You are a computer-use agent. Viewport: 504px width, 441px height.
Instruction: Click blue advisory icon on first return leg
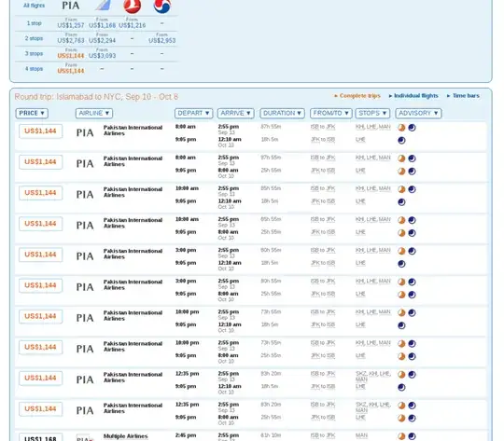(401, 141)
